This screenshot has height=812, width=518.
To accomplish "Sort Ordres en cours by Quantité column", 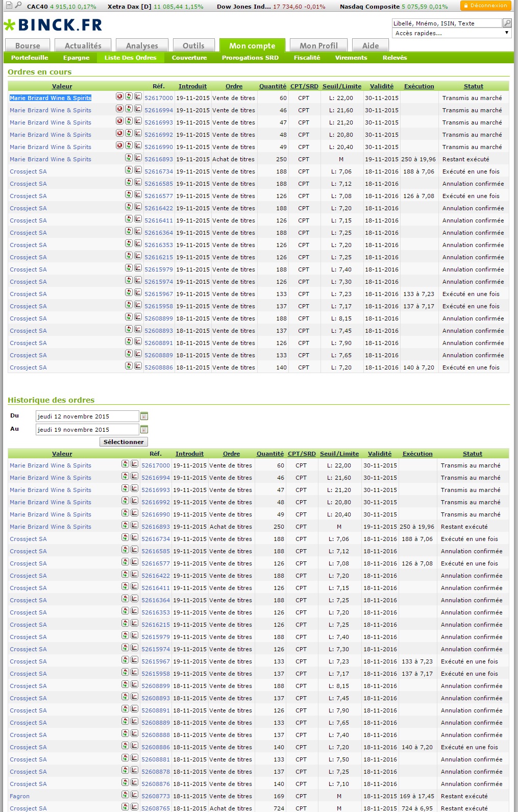I will pos(273,86).
